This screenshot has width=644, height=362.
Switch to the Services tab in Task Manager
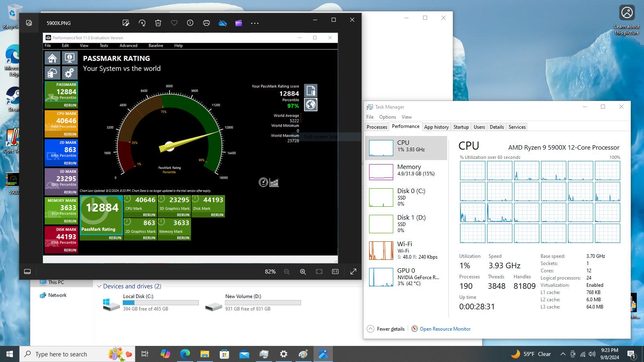[517, 127]
